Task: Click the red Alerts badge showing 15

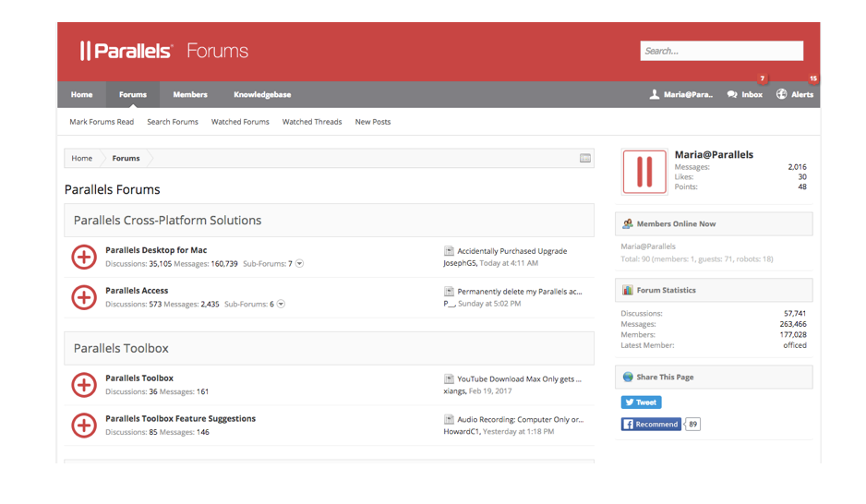Action: pos(813,78)
